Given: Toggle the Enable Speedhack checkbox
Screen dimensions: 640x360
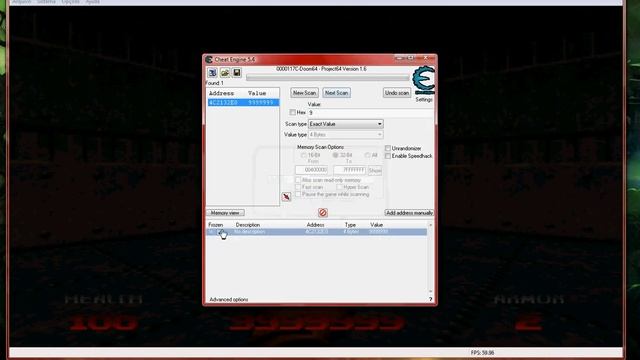Looking at the screenshot, I should 387,156.
